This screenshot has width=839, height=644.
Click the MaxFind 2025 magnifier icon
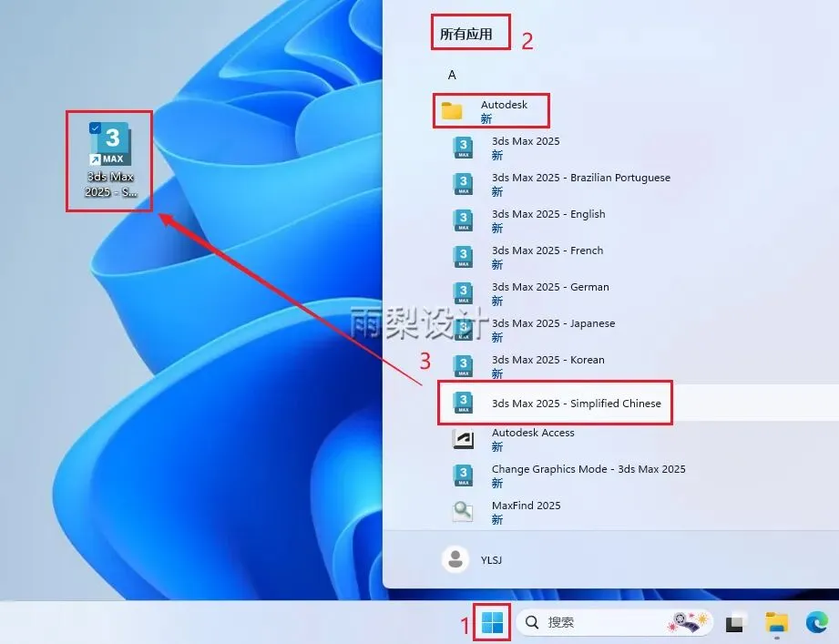point(463,511)
